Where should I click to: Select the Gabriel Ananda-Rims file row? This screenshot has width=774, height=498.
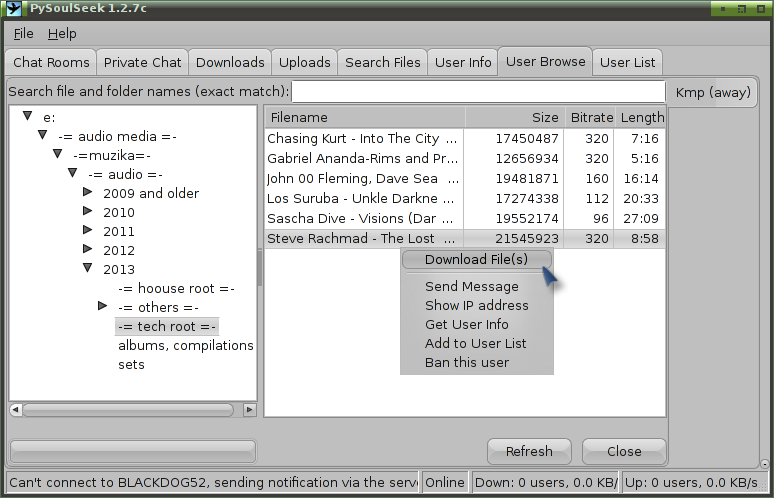(x=465, y=158)
